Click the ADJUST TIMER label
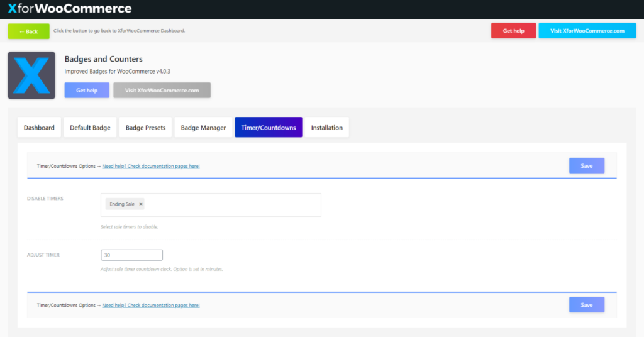Image resolution: width=644 pixels, height=337 pixels. coord(43,255)
